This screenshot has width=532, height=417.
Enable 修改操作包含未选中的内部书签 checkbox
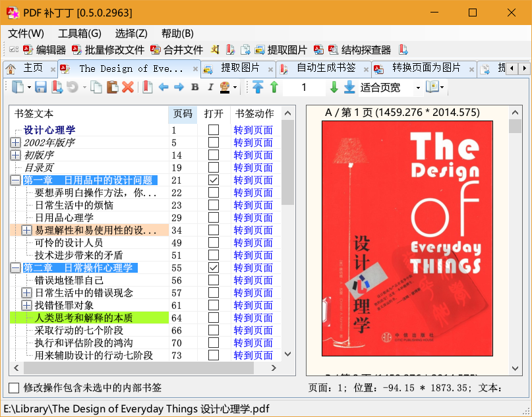coord(14,388)
